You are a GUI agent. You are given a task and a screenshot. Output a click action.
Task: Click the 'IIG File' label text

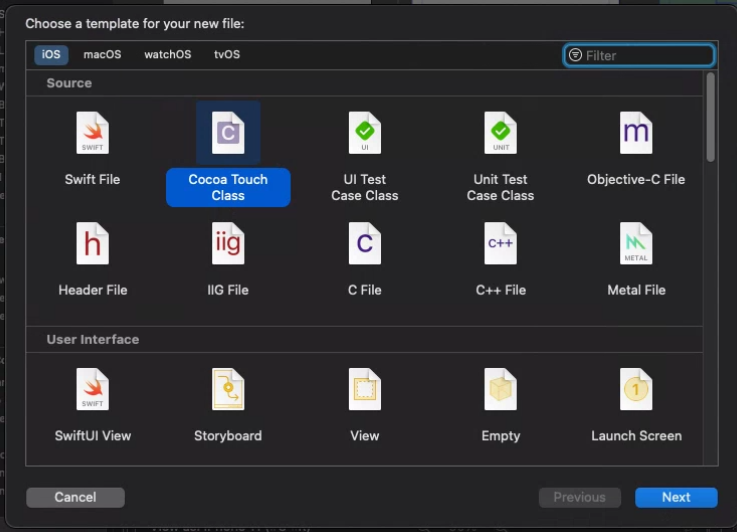point(228,290)
